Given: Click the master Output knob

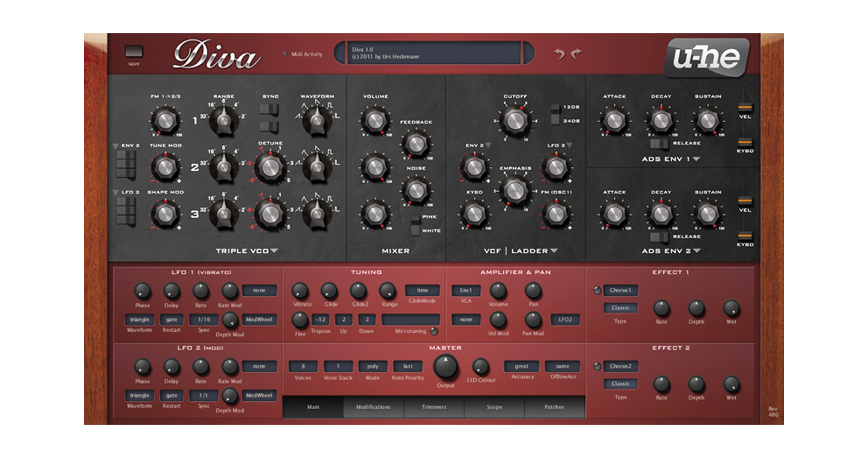Looking at the screenshot, I should pos(446,367).
